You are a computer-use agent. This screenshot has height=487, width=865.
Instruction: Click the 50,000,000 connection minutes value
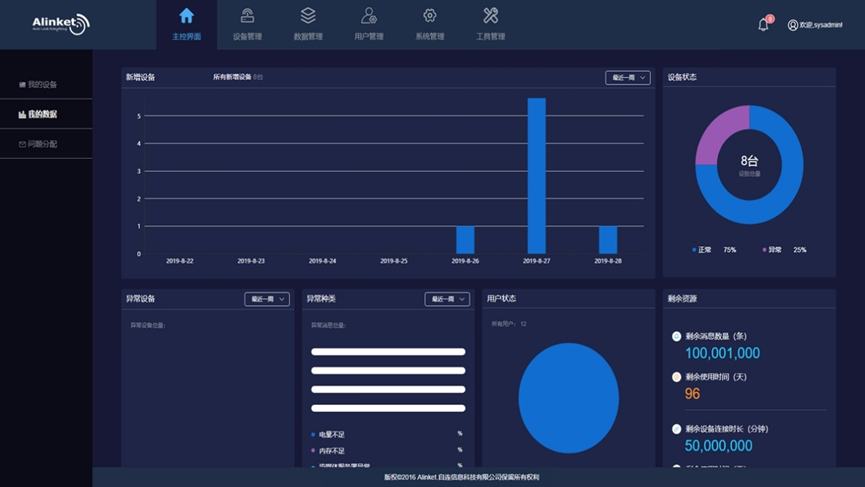[x=718, y=446]
